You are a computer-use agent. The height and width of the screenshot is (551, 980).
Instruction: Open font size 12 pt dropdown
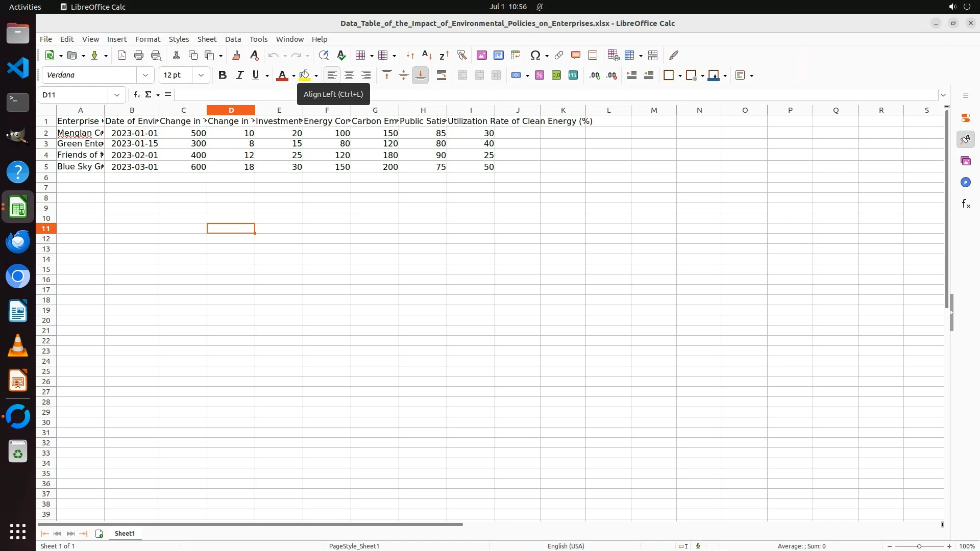(201, 76)
